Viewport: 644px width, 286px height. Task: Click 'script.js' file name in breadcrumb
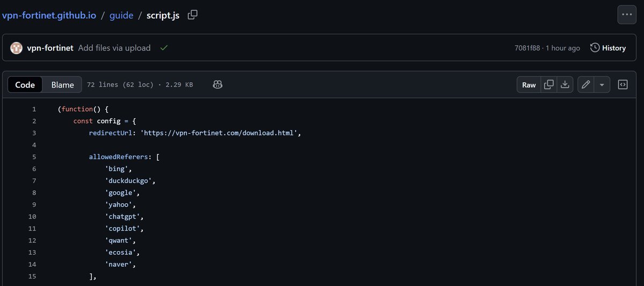164,15
